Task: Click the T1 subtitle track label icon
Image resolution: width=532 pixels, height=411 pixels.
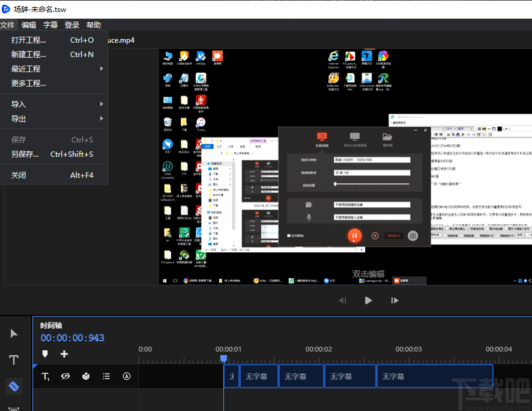Action: [x=46, y=376]
